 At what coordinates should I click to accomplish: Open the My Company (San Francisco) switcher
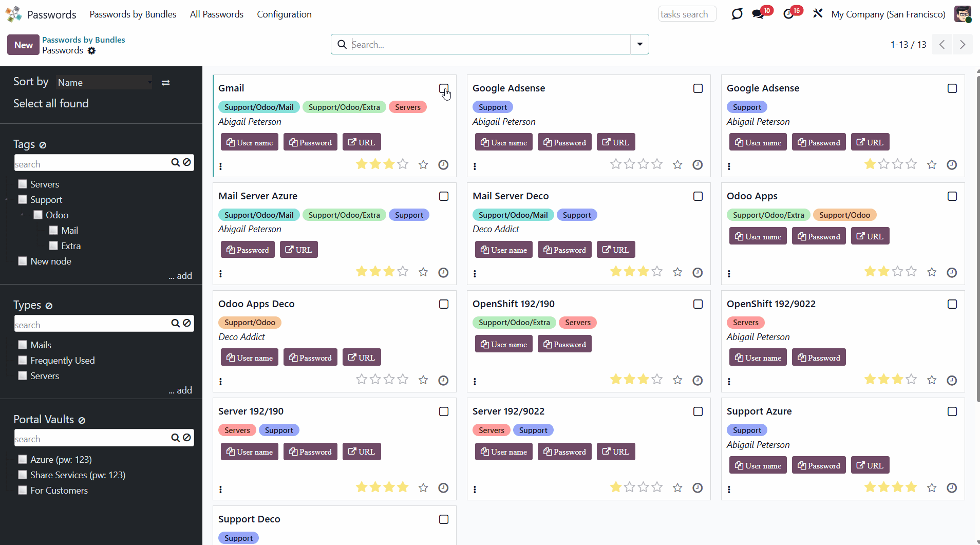click(888, 14)
